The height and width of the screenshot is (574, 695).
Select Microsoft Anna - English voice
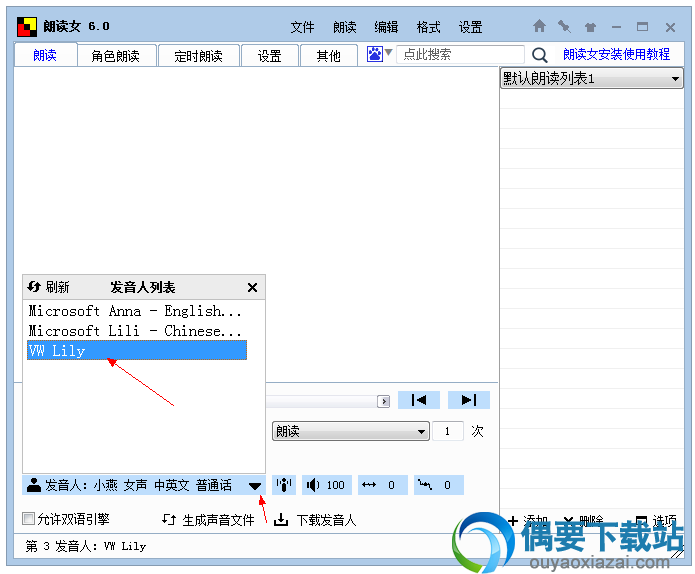pos(137,311)
